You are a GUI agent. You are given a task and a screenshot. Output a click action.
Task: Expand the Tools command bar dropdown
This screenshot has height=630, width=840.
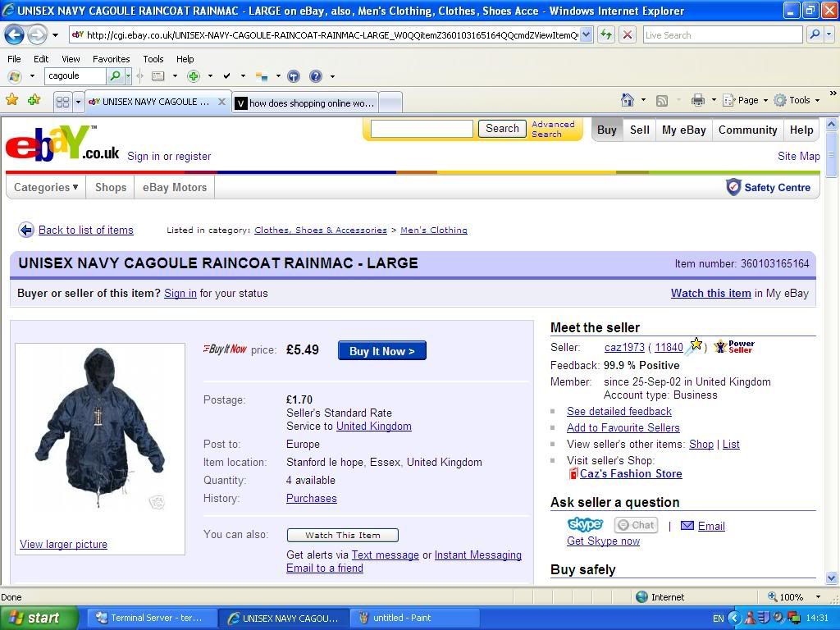coord(817,100)
